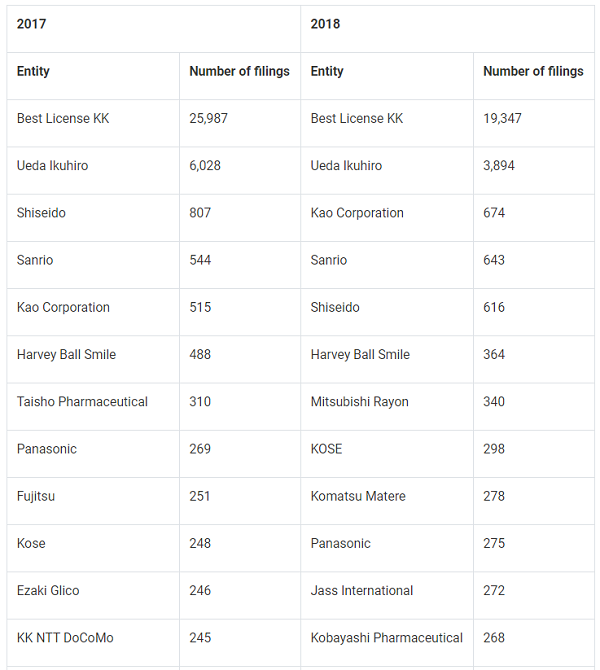The width and height of the screenshot is (600, 670).
Task: Click the Mitsubishi Rayon cell
Action: click(x=360, y=401)
